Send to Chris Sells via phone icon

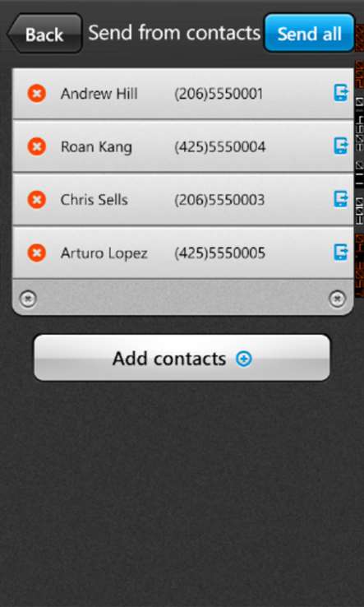click(x=341, y=199)
